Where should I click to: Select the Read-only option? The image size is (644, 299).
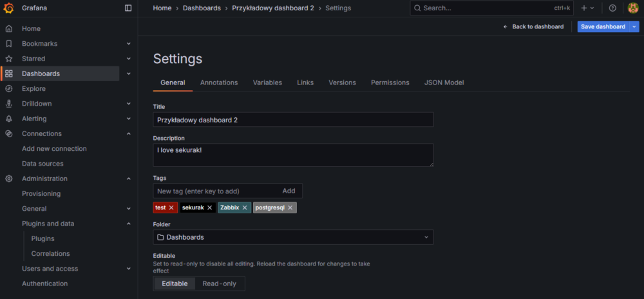coord(219,284)
